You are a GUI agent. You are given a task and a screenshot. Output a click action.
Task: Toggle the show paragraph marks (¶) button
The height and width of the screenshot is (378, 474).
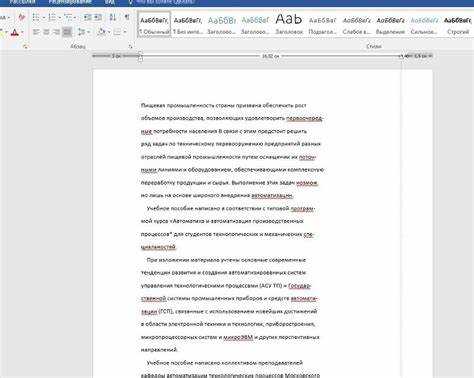click(x=127, y=17)
